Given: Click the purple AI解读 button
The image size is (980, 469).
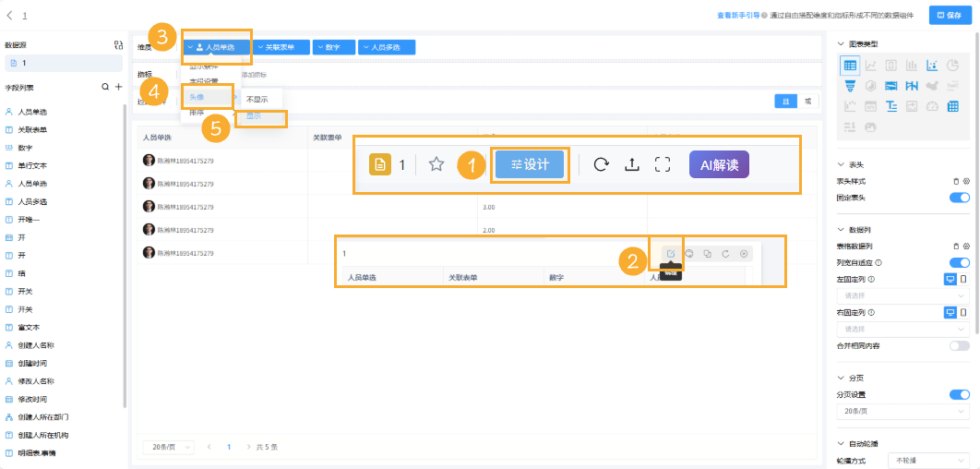Looking at the screenshot, I should (719, 165).
